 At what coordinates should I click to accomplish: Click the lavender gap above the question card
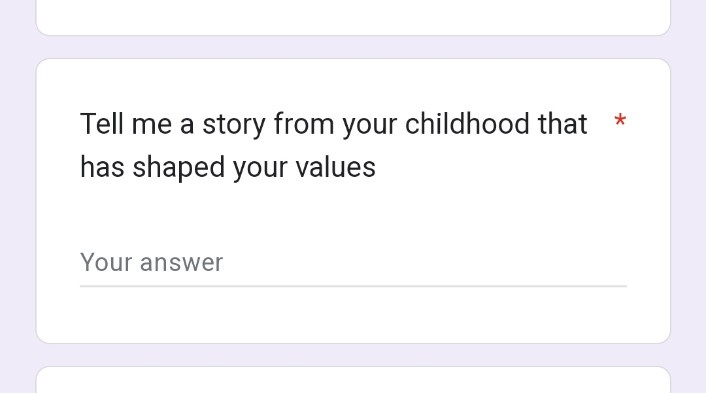[x=353, y=47]
